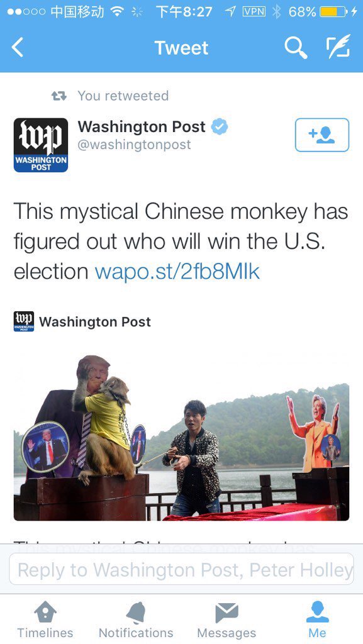Image resolution: width=363 pixels, height=644 pixels.
Task: Open the Messages tab
Action: click(226, 619)
